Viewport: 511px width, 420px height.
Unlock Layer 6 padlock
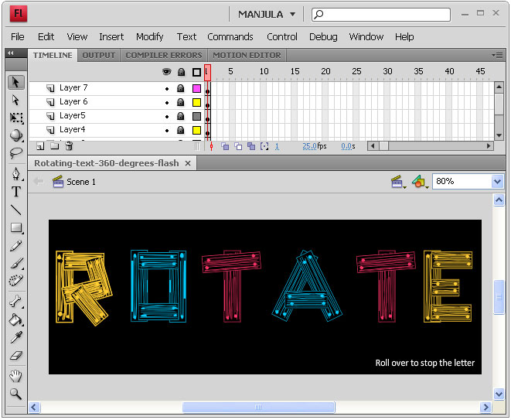pos(181,102)
